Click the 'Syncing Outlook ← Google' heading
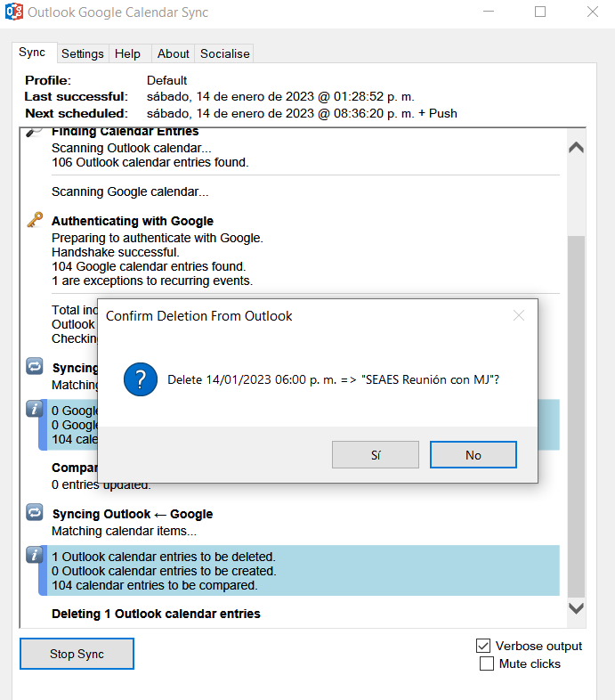615x700 pixels. (x=133, y=514)
